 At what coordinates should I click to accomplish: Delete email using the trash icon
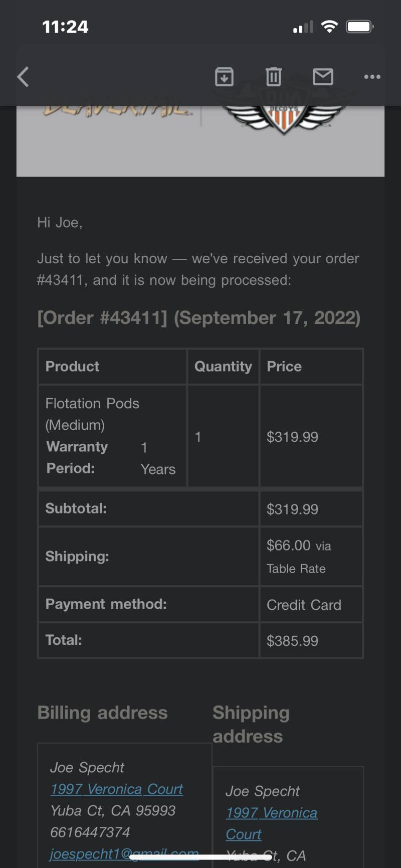273,77
